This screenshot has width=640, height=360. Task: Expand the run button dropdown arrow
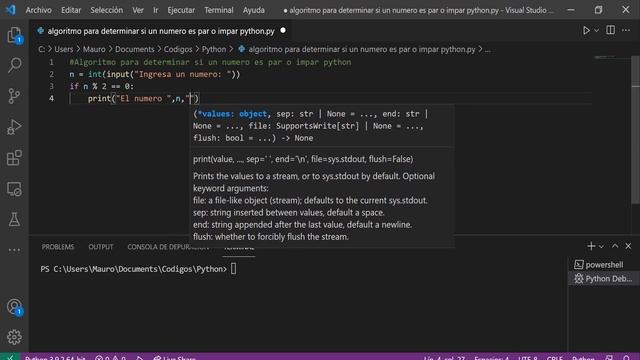[x=596, y=31]
